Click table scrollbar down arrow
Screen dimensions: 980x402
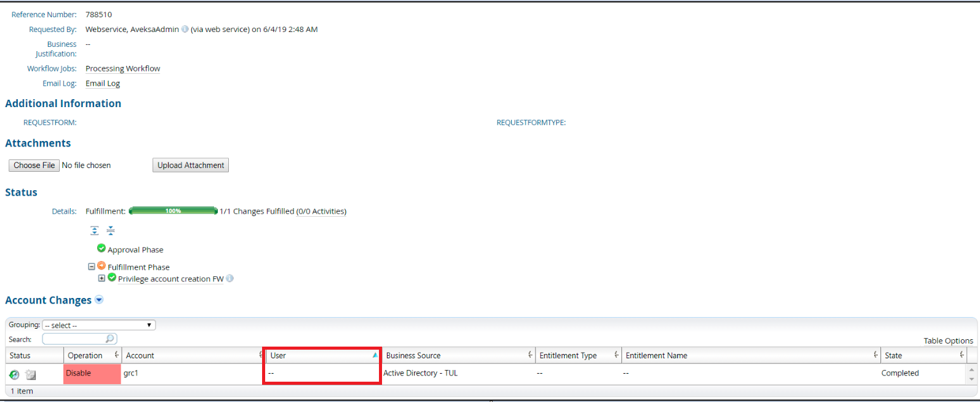pyautogui.click(x=971, y=379)
